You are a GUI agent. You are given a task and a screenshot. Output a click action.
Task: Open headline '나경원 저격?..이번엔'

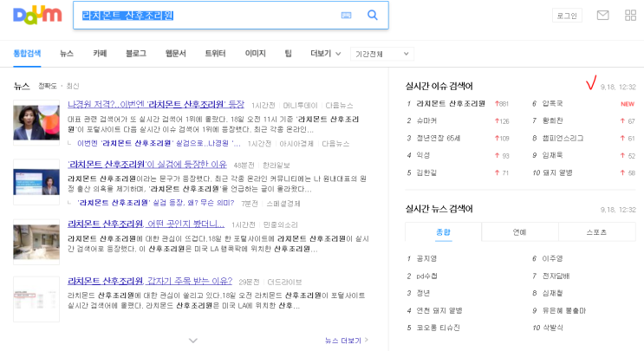pos(156,104)
